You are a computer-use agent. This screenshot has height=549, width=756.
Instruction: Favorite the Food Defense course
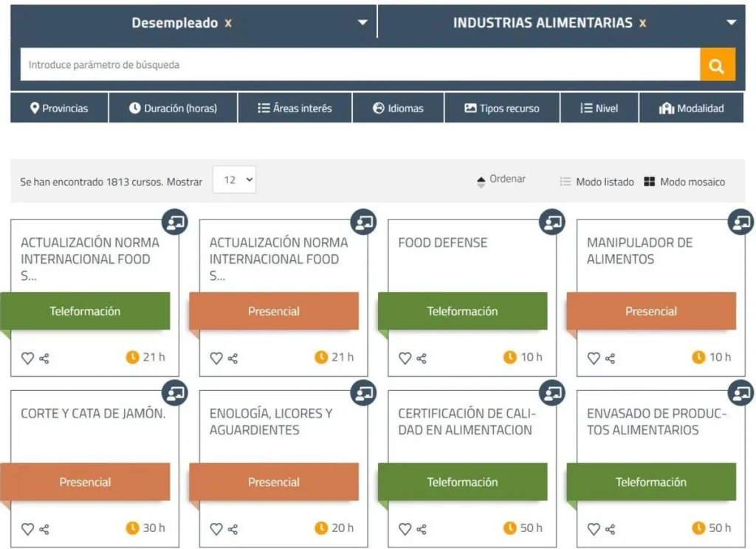[405, 358]
